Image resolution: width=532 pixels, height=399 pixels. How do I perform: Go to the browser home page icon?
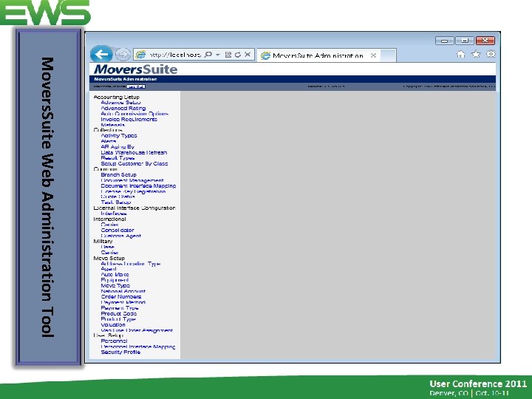(x=460, y=54)
